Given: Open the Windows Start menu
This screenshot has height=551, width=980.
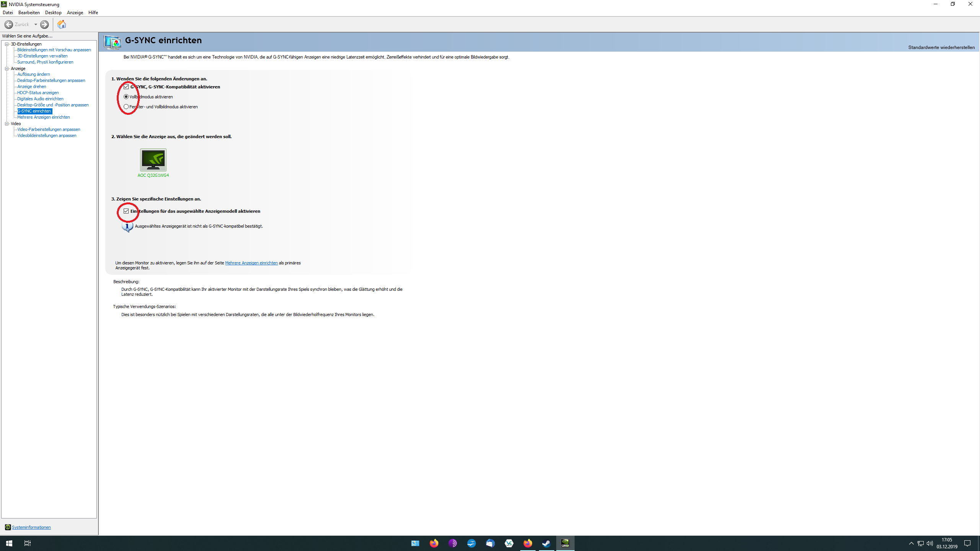Looking at the screenshot, I should pos(9,543).
